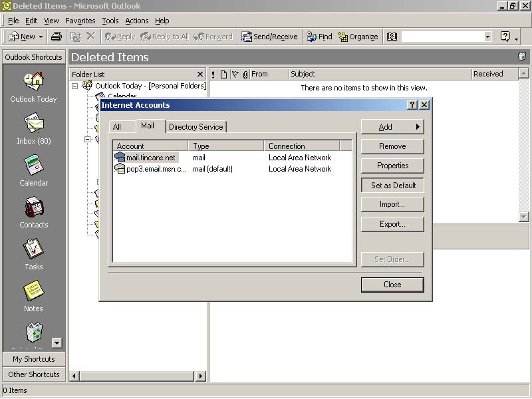Open the Edit menu
The width and height of the screenshot is (532, 399).
pos(31,21)
